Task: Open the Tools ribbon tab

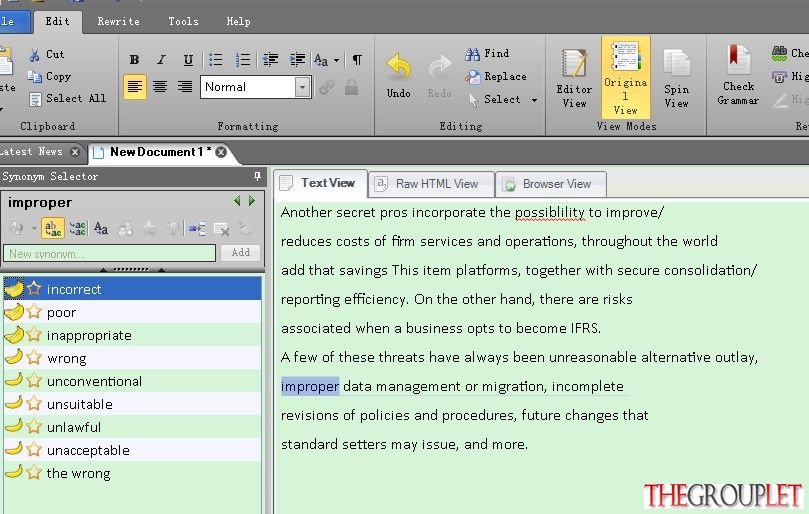Action: click(183, 22)
